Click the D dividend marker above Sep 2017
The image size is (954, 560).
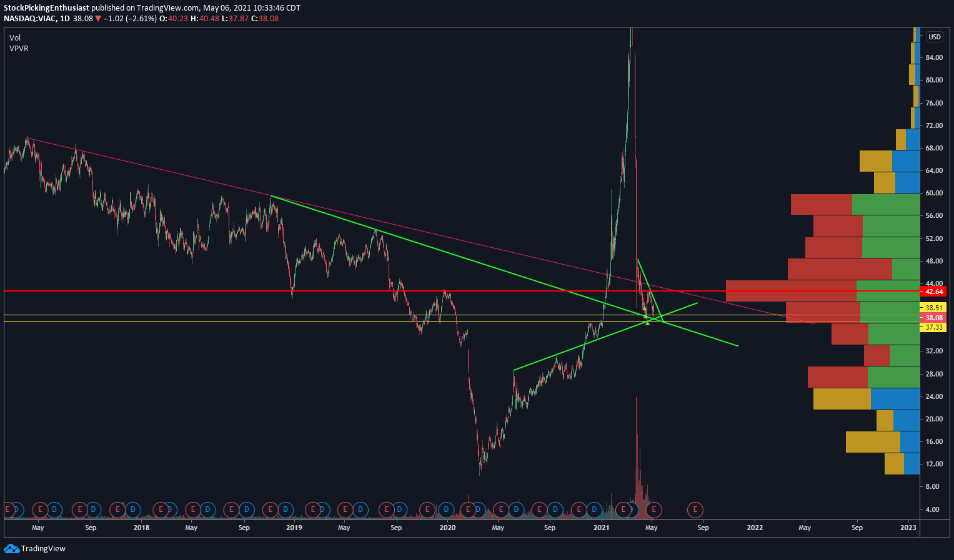point(94,510)
